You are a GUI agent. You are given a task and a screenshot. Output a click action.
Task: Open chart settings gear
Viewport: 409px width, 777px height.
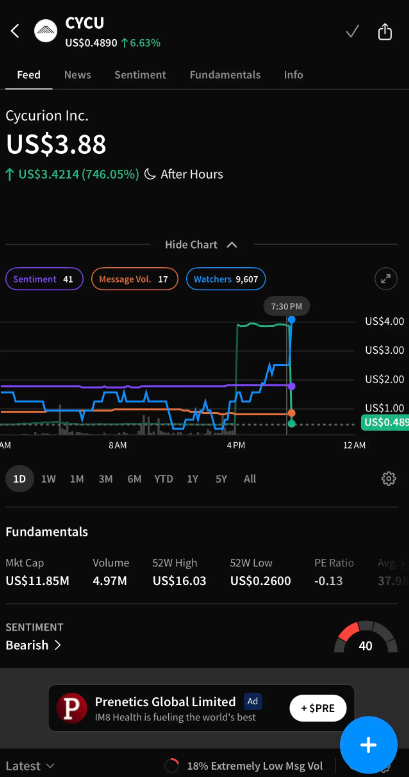pos(389,479)
